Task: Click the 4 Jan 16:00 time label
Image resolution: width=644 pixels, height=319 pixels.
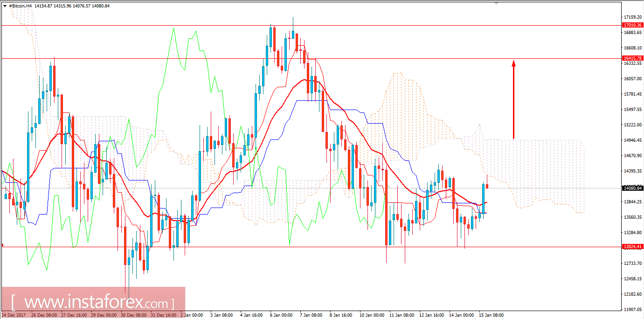Action: pos(251,315)
